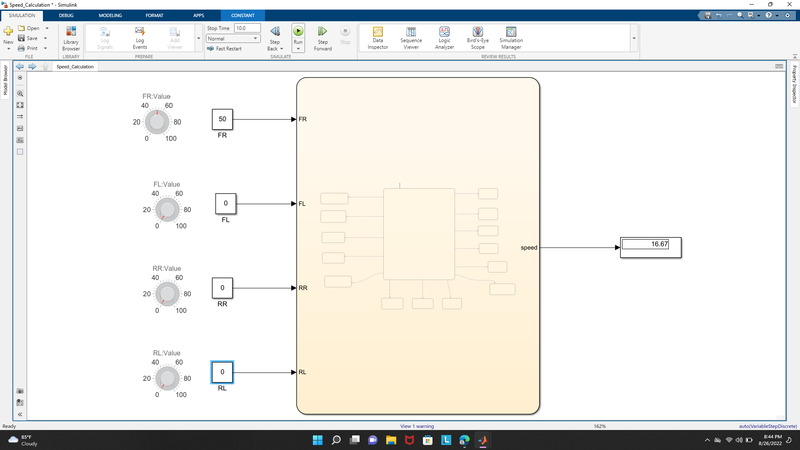Select the Speed_Calculation breadcrumb tab
Viewport: 800px width, 450px height.
75,67
